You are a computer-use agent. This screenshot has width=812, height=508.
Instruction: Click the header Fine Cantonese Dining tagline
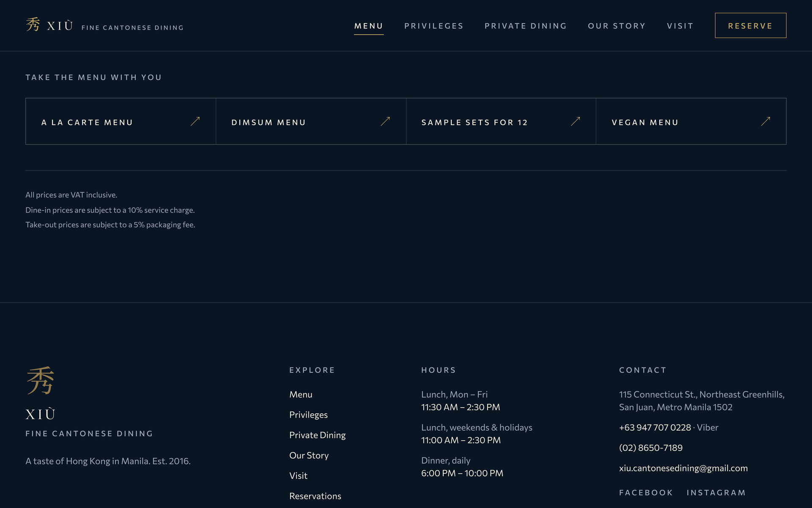132,28
